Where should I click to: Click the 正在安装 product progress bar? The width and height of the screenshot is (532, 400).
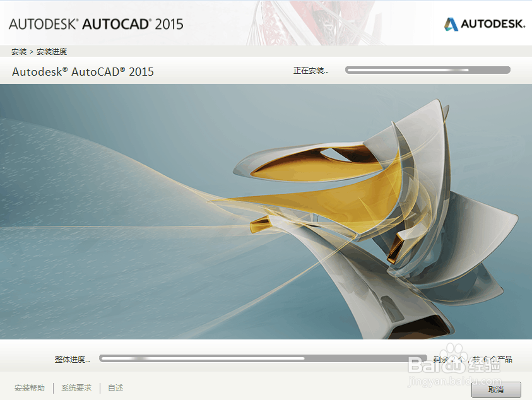pyautogui.click(x=428, y=70)
